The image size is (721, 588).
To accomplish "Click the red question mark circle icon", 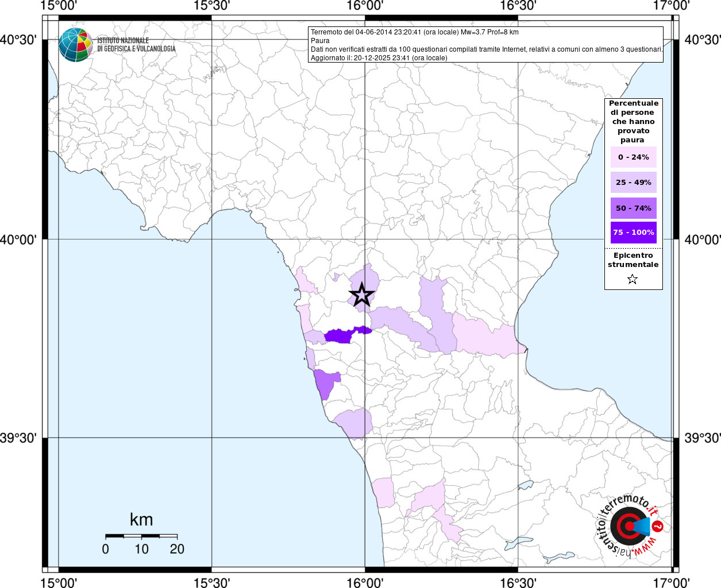I will point(658,527).
